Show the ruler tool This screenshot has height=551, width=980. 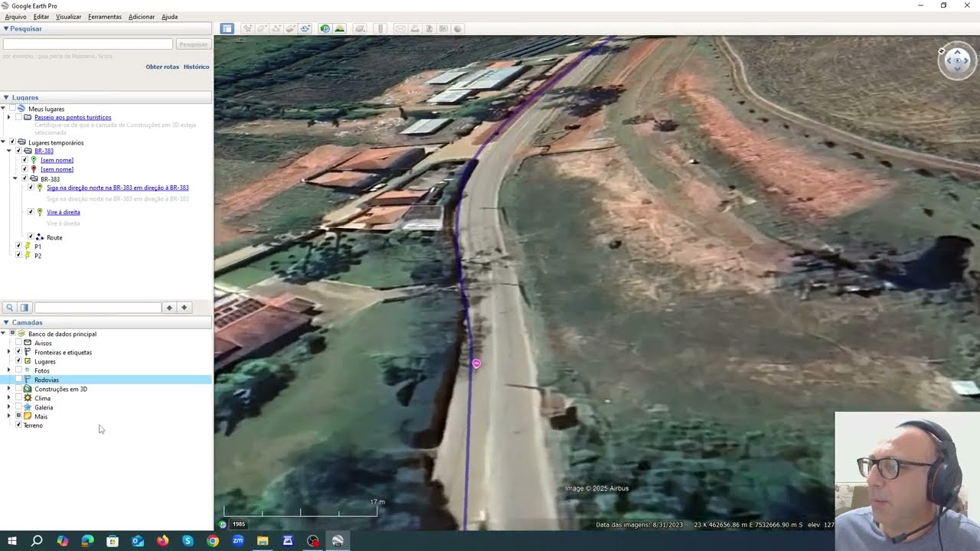pos(381,28)
